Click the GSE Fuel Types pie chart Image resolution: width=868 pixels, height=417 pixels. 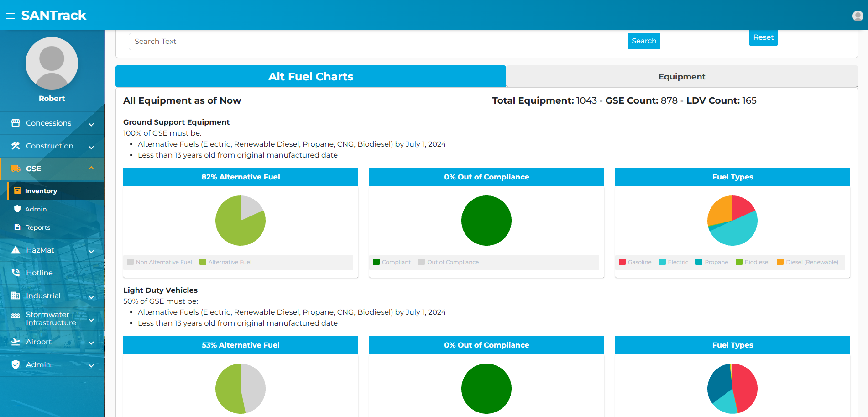(732, 221)
